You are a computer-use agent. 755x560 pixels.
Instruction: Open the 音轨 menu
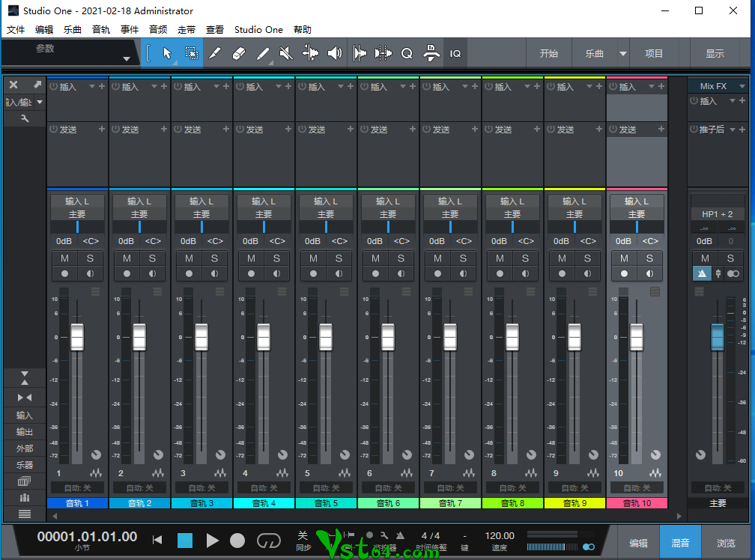[x=100, y=29]
